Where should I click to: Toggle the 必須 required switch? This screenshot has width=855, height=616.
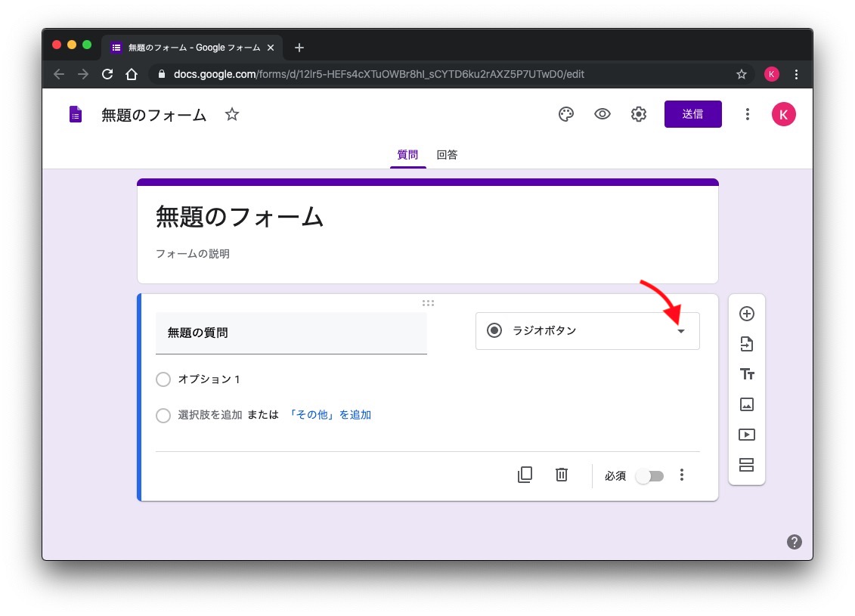coord(649,476)
